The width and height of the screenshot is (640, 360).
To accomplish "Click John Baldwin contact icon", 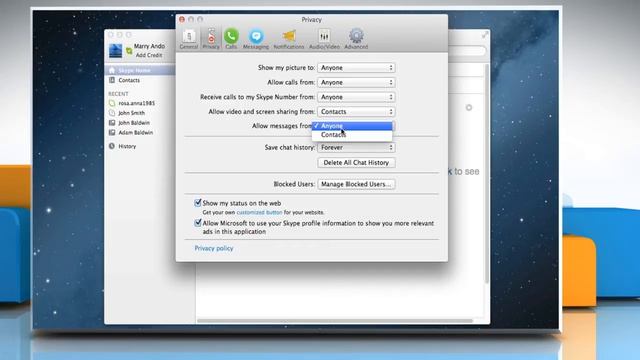I will pos(112,123).
